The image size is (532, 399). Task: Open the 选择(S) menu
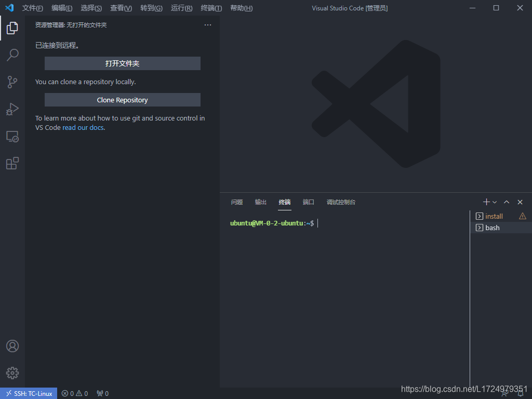(91, 8)
